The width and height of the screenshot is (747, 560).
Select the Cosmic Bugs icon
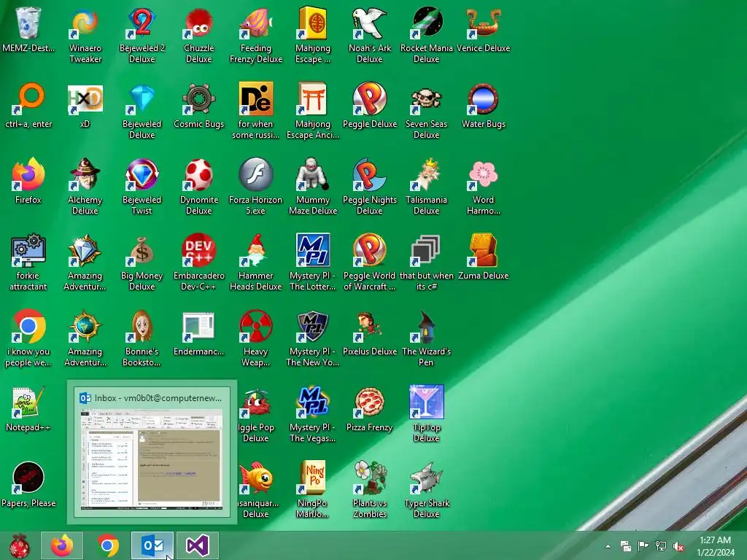[x=198, y=98]
